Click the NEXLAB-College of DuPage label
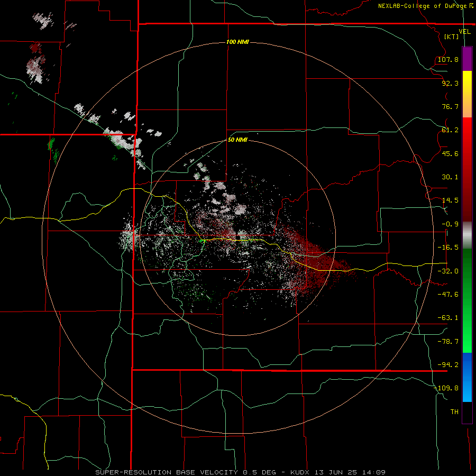 (x=423, y=6)
